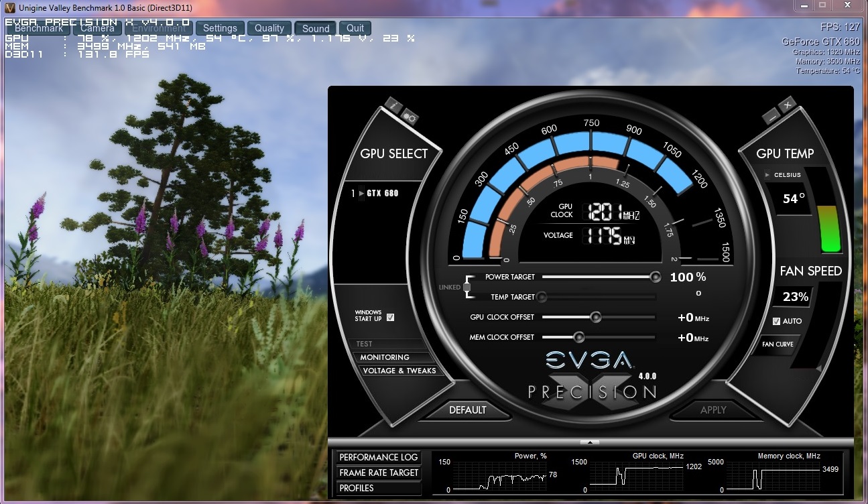The image size is (868, 504).
Task: Click the 54° temperature value
Action: tap(794, 198)
